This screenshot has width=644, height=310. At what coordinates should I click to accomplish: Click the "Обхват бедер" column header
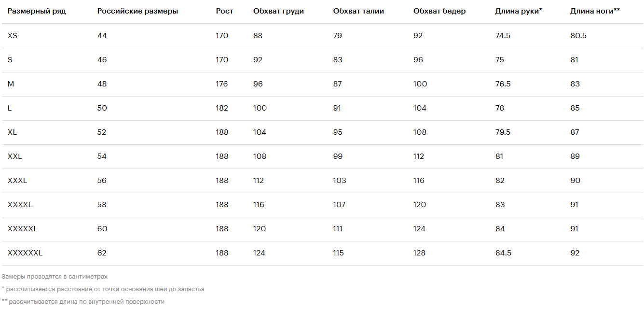pos(439,11)
